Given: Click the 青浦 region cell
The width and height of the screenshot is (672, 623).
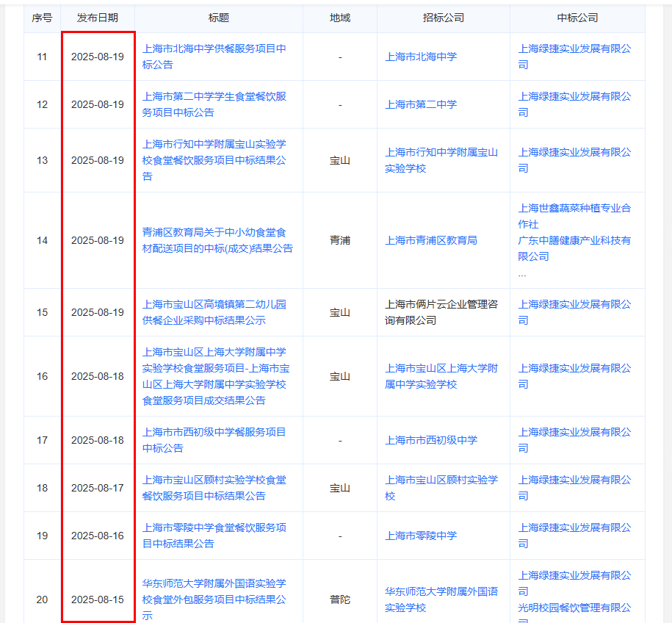Looking at the screenshot, I should pyautogui.click(x=340, y=240).
